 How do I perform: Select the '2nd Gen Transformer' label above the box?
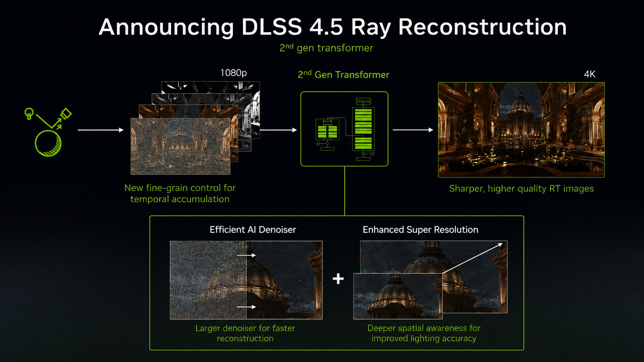tap(344, 74)
